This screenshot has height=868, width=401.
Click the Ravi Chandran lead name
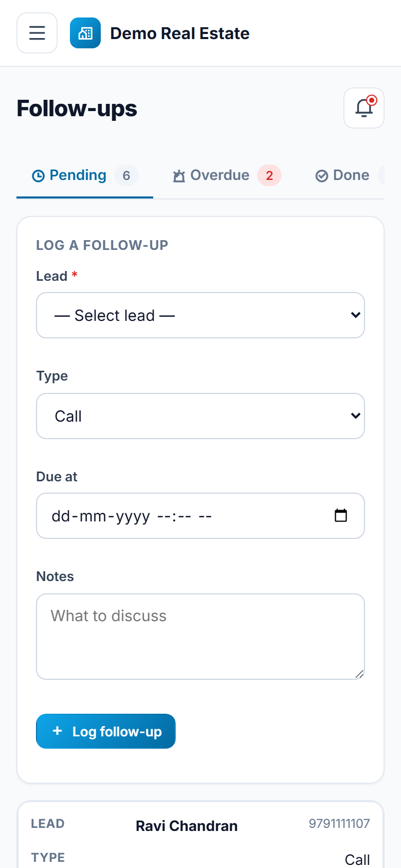(187, 826)
